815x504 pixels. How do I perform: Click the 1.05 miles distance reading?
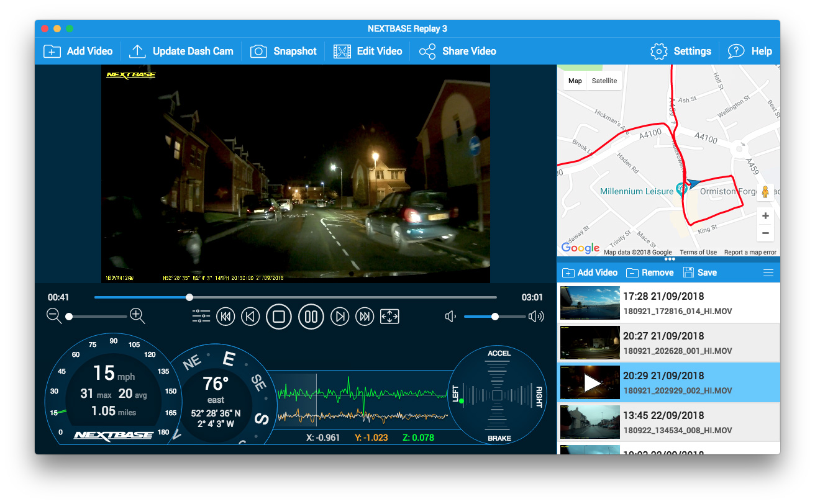coord(114,411)
